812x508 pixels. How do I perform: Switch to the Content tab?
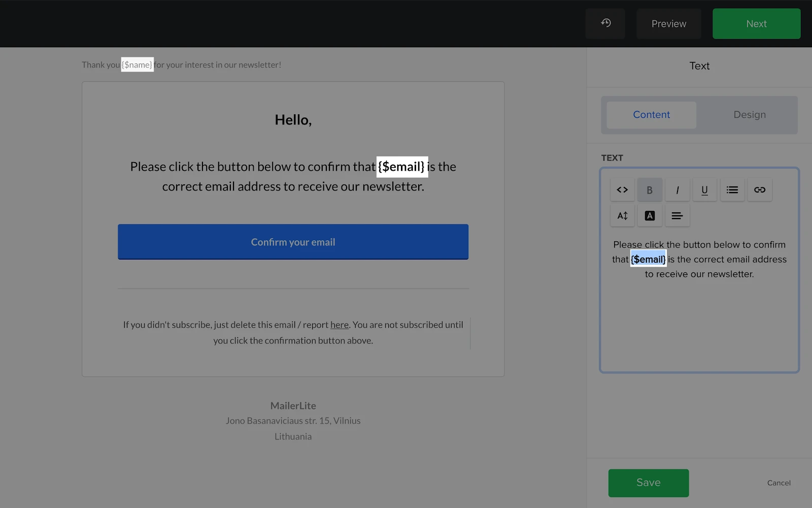651,115
